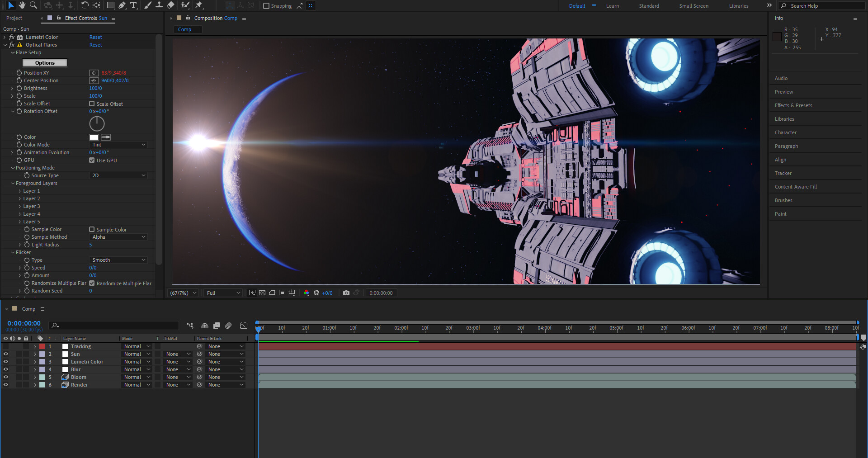This screenshot has width=868, height=458.
Task: Reset the Optical Flares effect
Action: (x=95, y=45)
